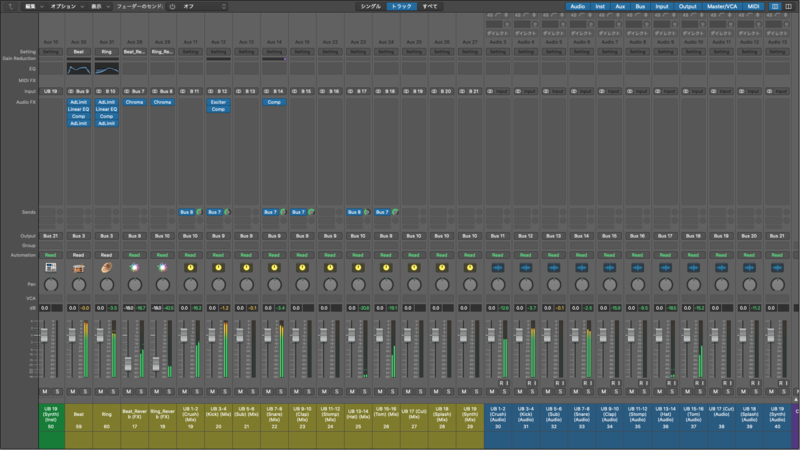Click the stereo format icon on Beat input
This screenshot has height=450, width=800.
71,91
